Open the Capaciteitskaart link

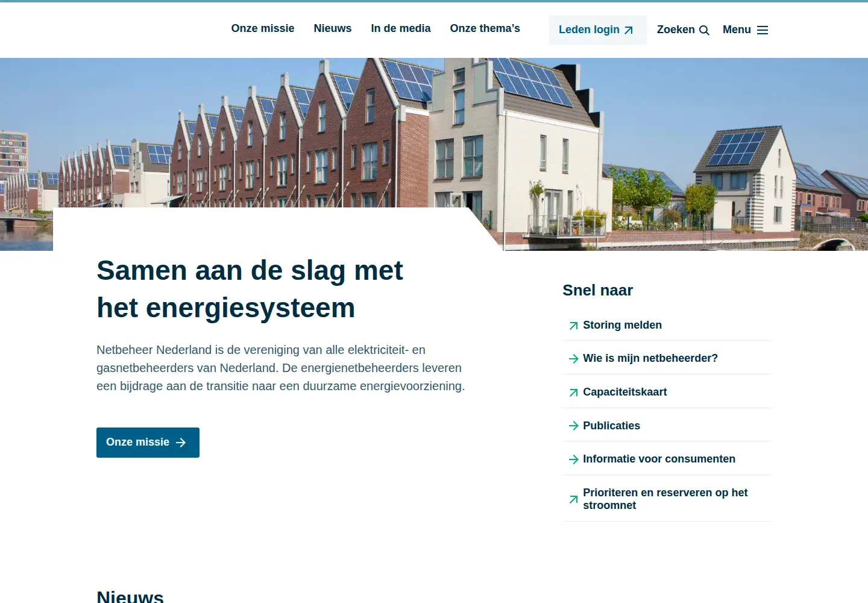pyautogui.click(x=625, y=392)
